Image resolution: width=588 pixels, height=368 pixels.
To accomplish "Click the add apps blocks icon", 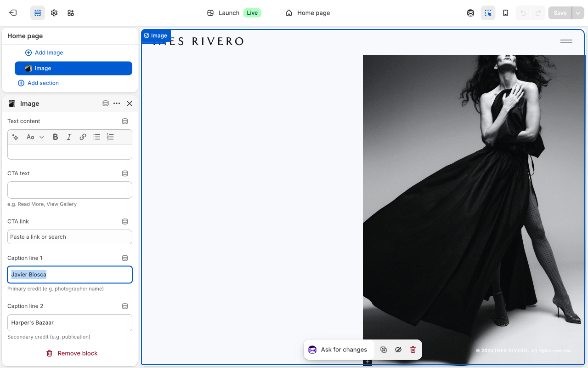I will [x=70, y=13].
